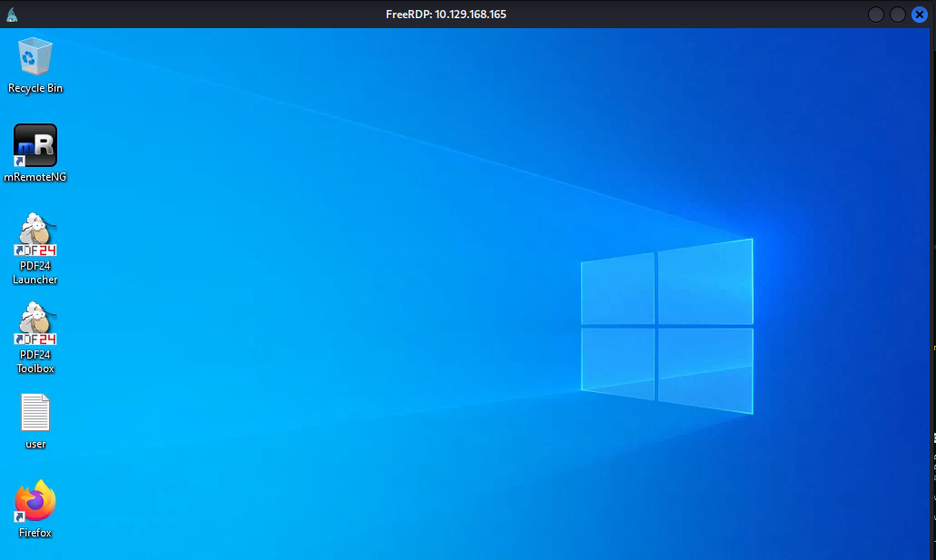This screenshot has width=936, height=560.
Task: Click the "user" file name label
Action: pyautogui.click(x=35, y=444)
